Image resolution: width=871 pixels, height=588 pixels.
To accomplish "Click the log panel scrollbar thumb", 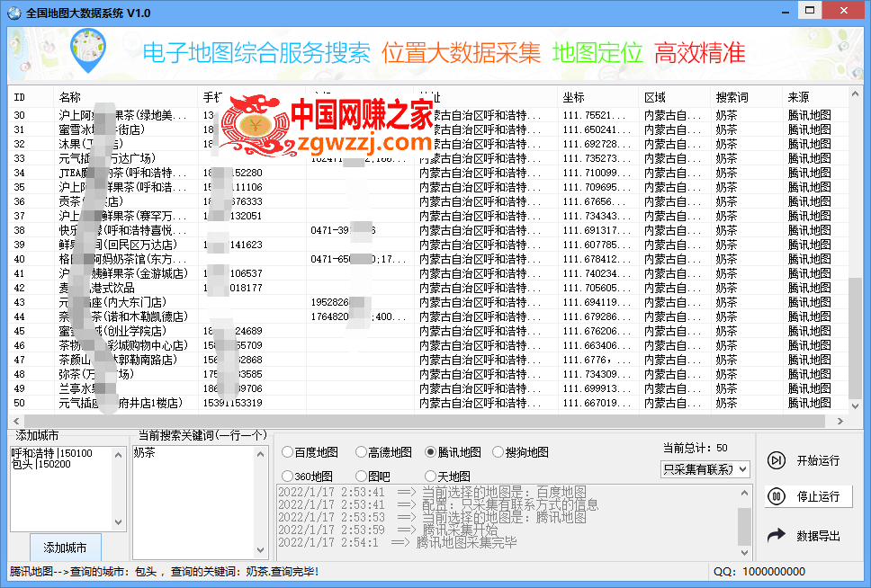I will 744,526.
